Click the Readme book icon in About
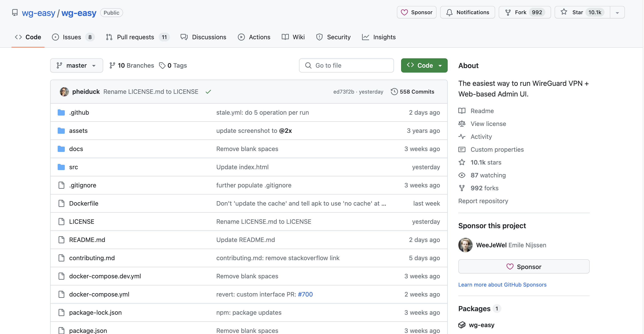 click(462, 111)
